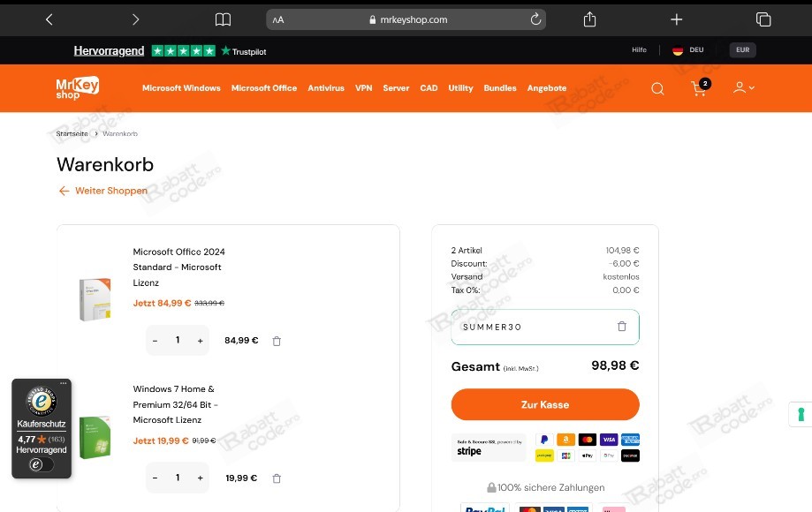Toggle the Trusted Shops badge switch
The image size is (812, 512).
point(41,464)
